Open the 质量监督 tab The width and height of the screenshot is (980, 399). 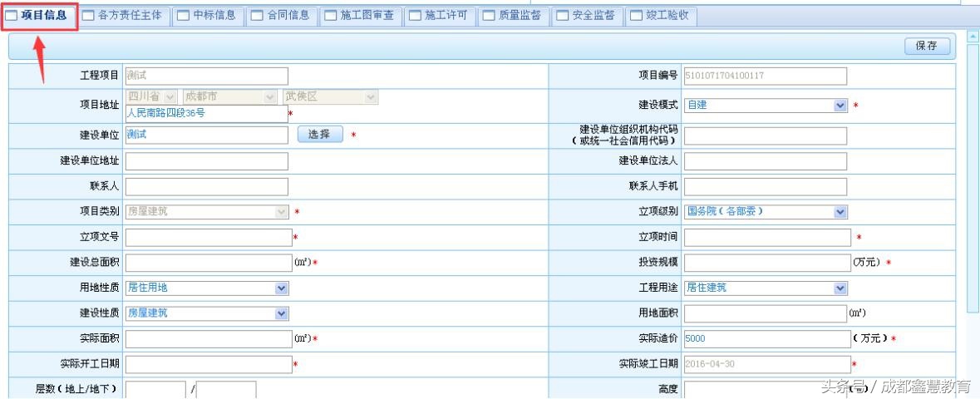click(x=514, y=17)
